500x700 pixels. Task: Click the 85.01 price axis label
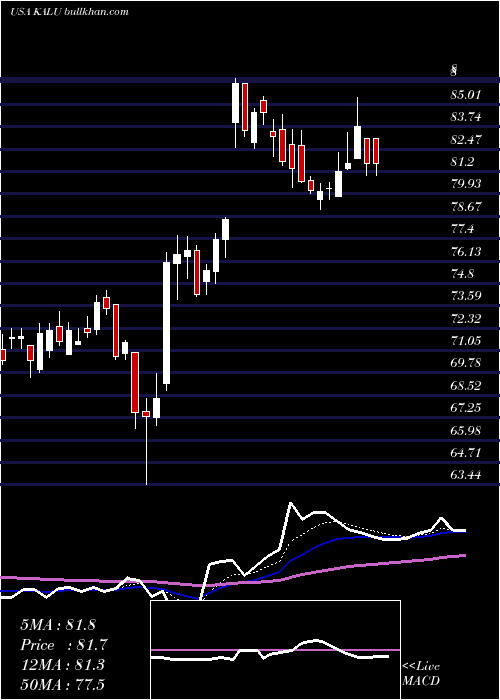click(x=466, y=95)
